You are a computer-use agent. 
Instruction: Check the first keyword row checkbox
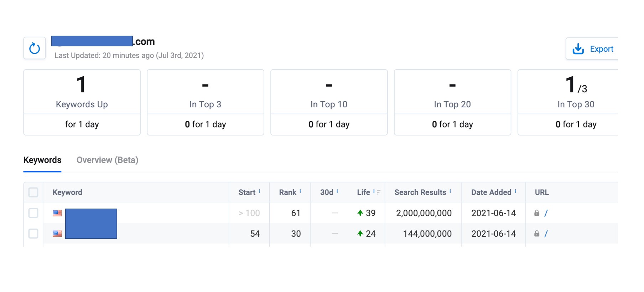pyautogui.click(x=33, y=213)
